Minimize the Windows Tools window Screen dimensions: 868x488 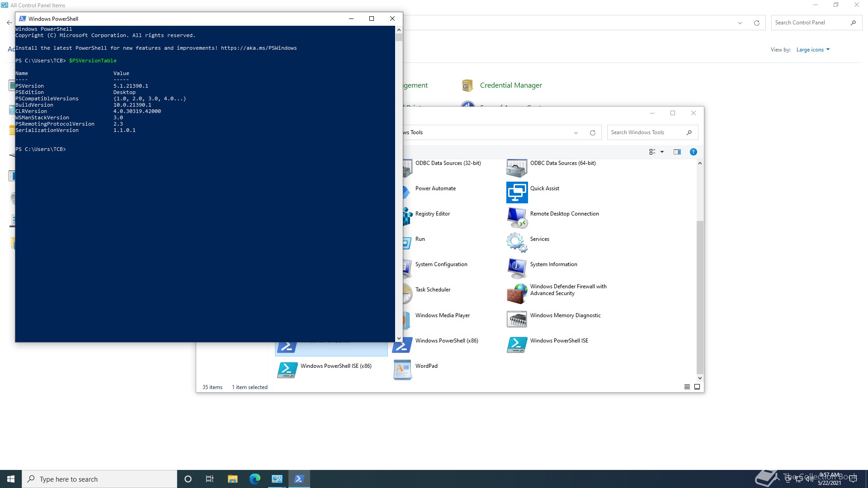tap(652, 113)
